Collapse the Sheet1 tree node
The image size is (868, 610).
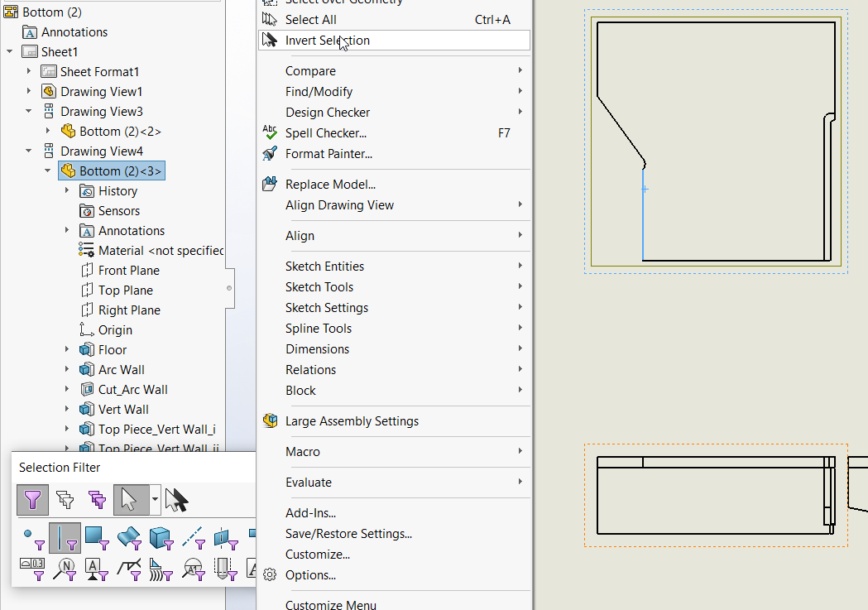(9, 51)
